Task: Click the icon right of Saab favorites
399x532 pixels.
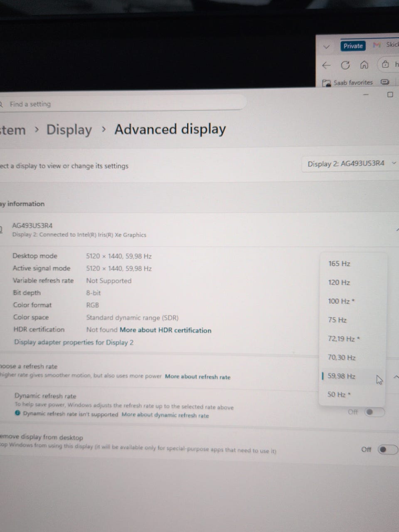Action: [385, 82]
